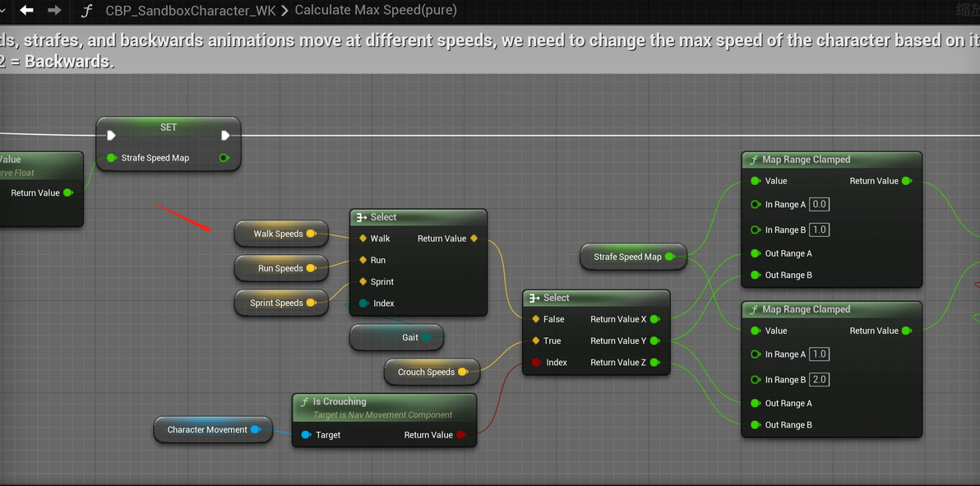Click the red Index boolean pin on Select
980x486 pixels.
point(536,362)
